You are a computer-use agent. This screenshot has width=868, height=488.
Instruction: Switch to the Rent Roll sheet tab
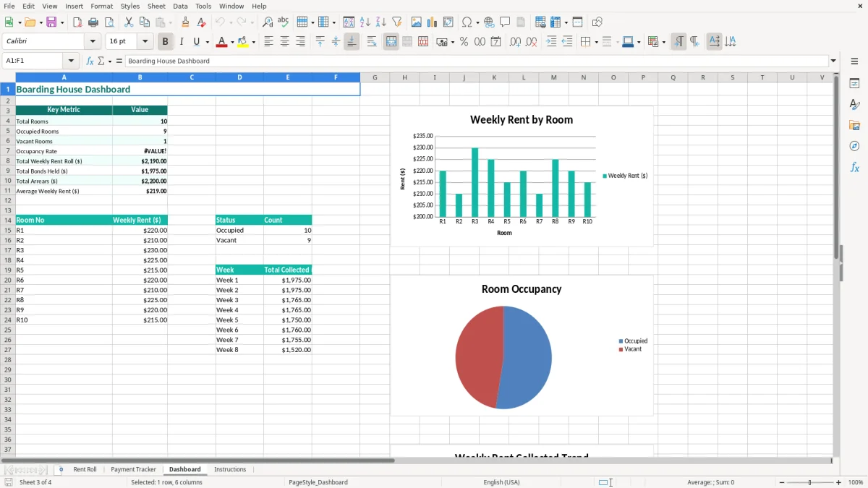(x=85, y=469)
